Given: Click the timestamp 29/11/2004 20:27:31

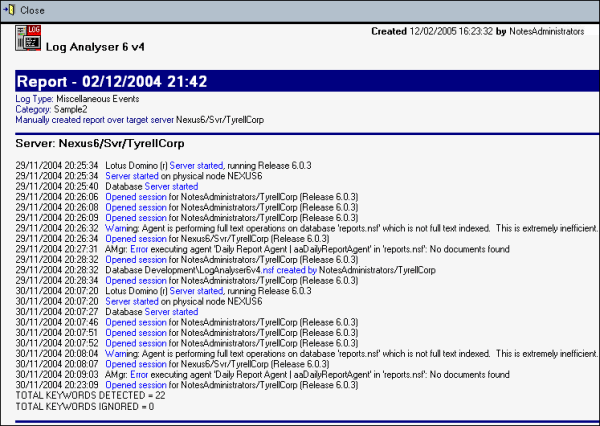Looking at the screenshot, I should pyautogui.click(x=57, y=249).
